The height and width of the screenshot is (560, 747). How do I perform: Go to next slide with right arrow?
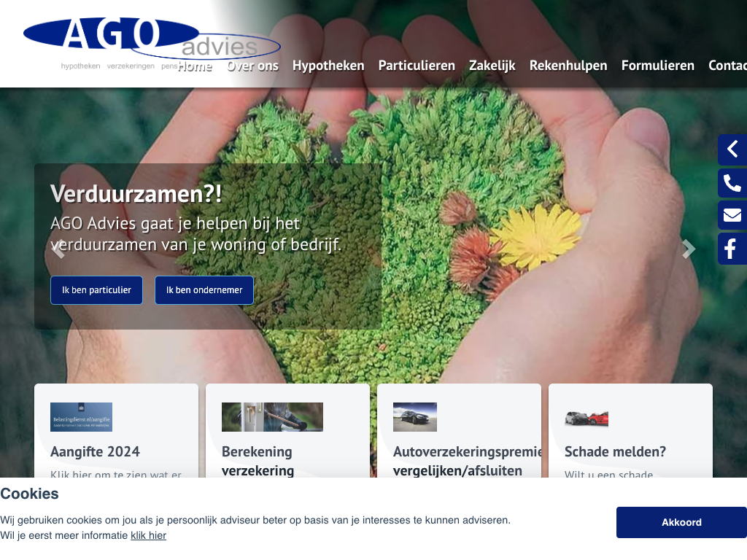[x=688, y=249]
